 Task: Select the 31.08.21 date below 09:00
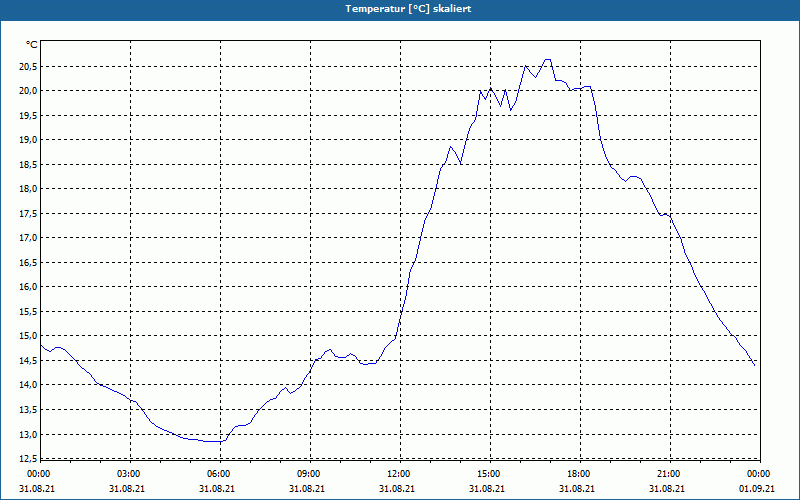tap(307, 489)
